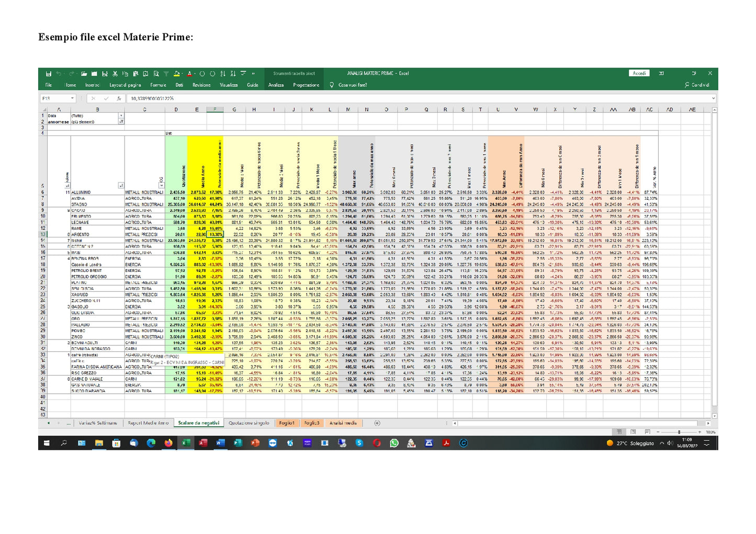Save the workbook from the quick access toolbar
The image size is (756, 534).
pyautogui.click(x=49, y=74)
